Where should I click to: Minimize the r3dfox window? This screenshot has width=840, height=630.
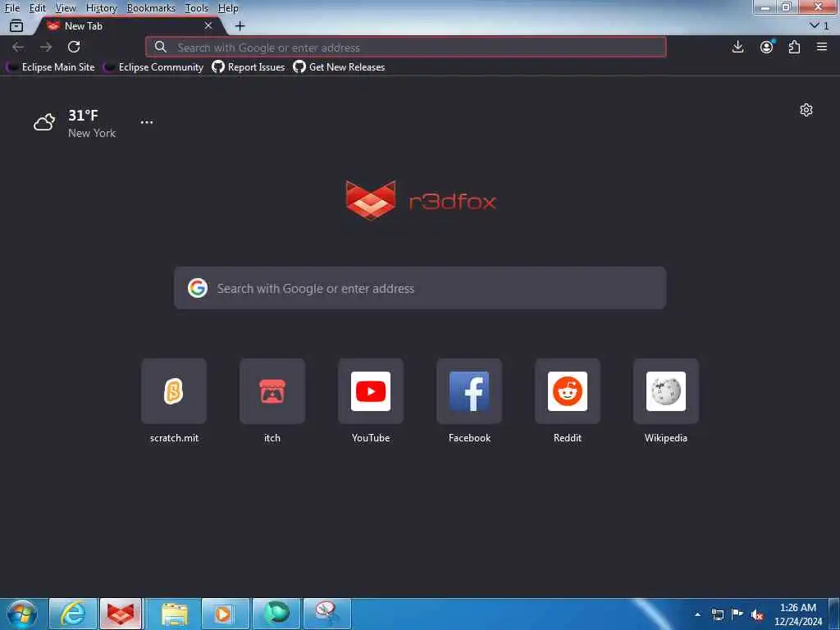click(x=765, y=7)
